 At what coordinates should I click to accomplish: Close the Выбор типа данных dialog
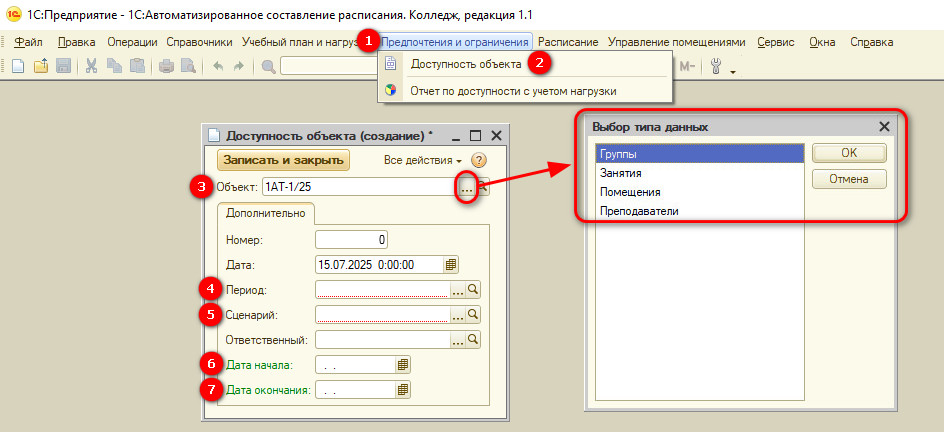point(884,126)
